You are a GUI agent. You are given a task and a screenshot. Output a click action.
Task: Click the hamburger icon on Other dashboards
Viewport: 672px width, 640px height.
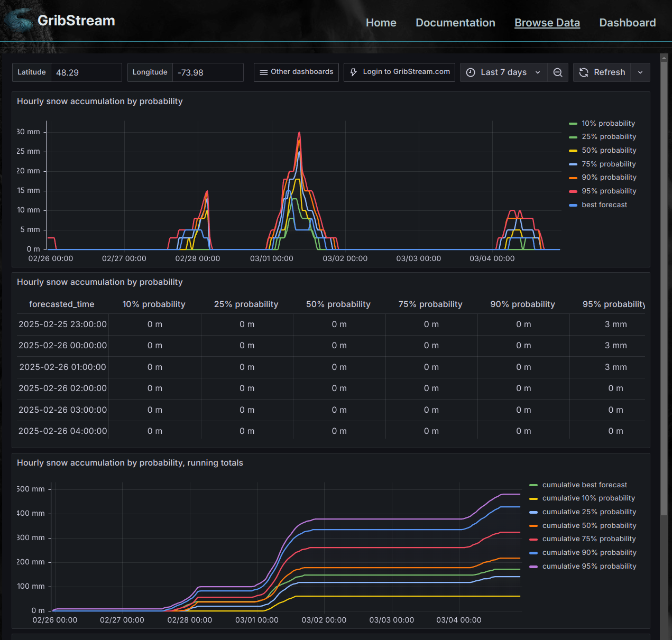coord(263,72)
